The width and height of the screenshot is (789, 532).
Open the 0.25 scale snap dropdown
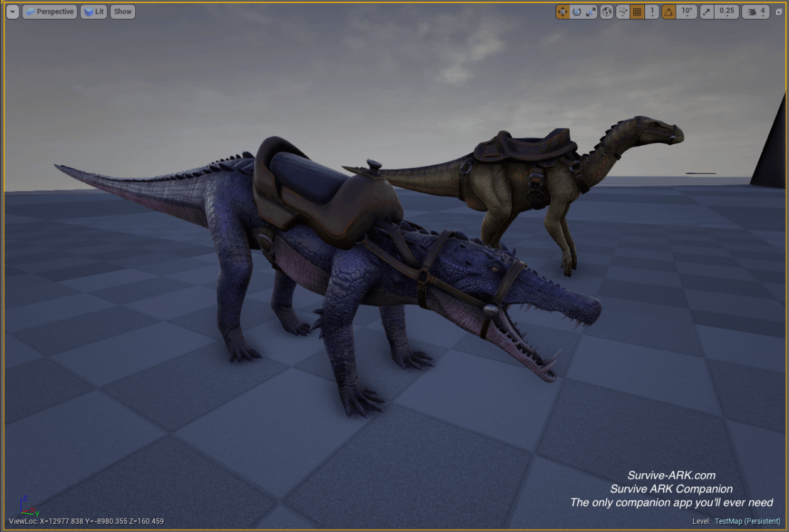727,11
